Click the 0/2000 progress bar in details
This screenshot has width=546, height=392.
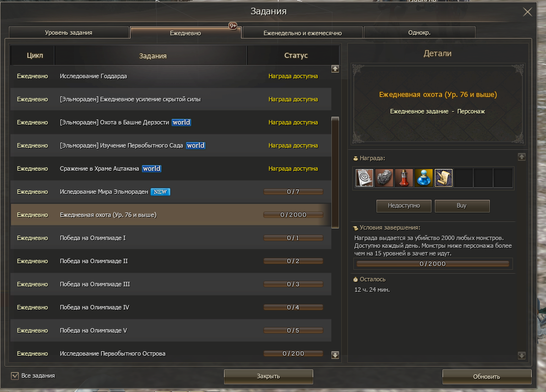(433, 264)
